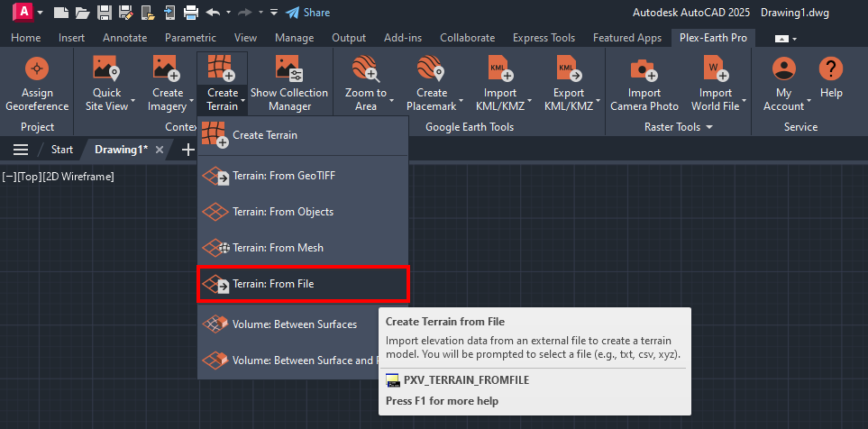Image resolution: width=868 pixels, height=429 pixels.
Task: Open the AutoCAD application menu logo
Action: point(23,12)
